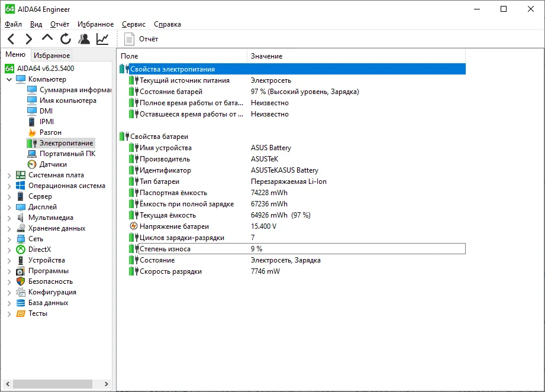Image resolution: width=545 pixels, height=392 pixels.
Task: Sort by the Поле column header
Action: 182,56
